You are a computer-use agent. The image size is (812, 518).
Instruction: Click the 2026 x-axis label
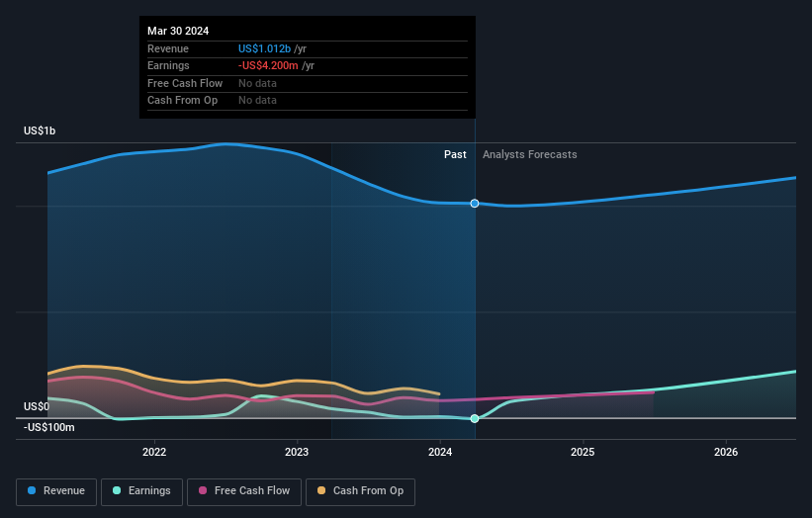[x=726, y=453]
